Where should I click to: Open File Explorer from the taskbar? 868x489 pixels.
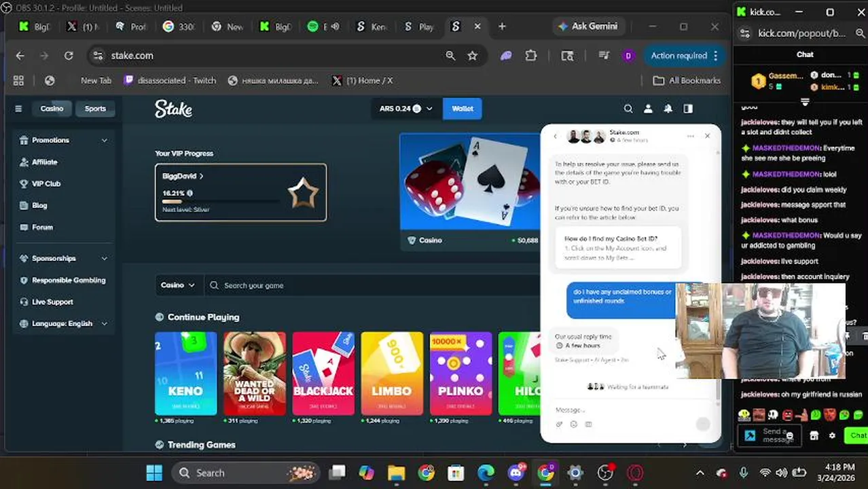tap(396, 473)
